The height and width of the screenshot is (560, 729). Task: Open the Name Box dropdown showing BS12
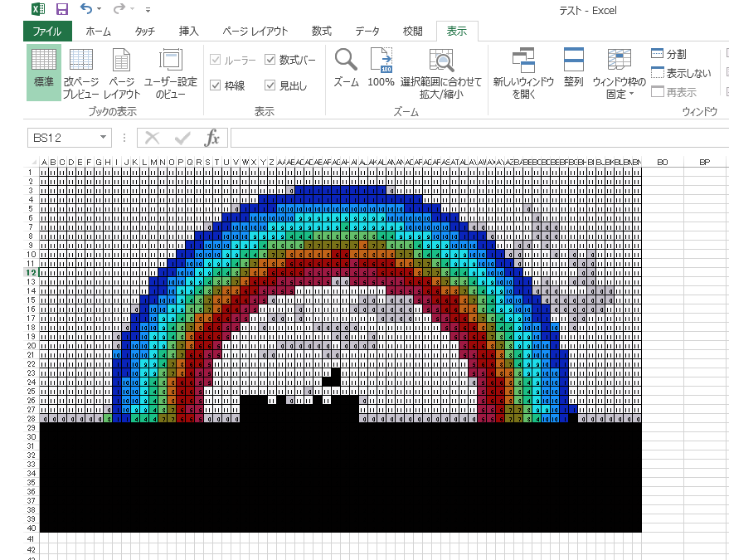(x=103, y=138)
